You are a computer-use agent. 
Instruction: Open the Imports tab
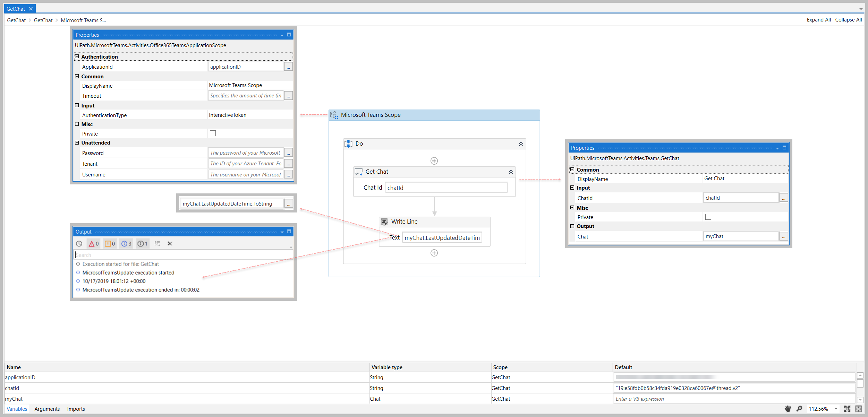click(x=76, y=409)
